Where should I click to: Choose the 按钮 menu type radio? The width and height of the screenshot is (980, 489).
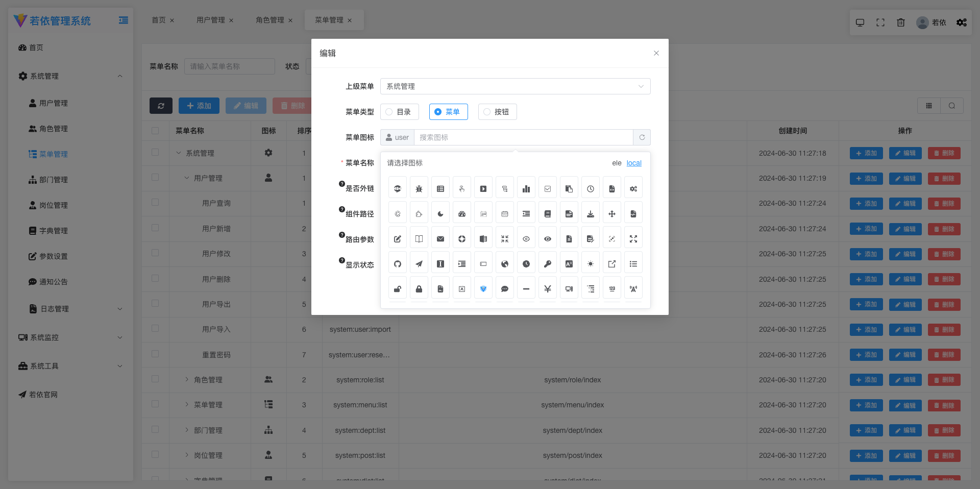(497, 112)
